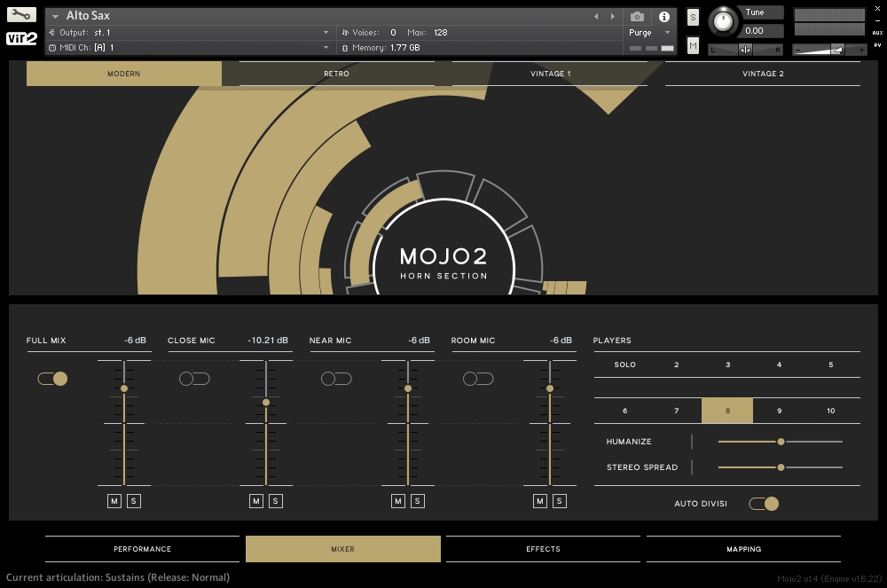Mute the Alto Sax with the M button
This screenshot has width=887, height=588.
[x=693, y=44]
